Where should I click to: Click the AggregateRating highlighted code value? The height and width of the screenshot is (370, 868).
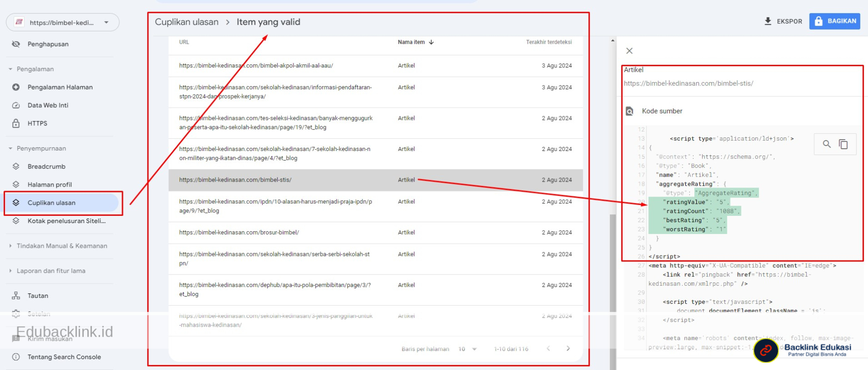(x=726, y=193)
